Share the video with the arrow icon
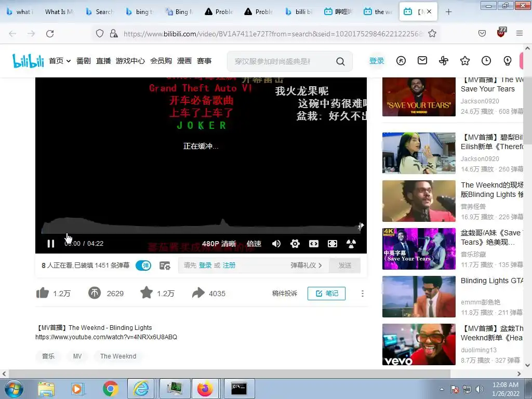 click(198, 293)
